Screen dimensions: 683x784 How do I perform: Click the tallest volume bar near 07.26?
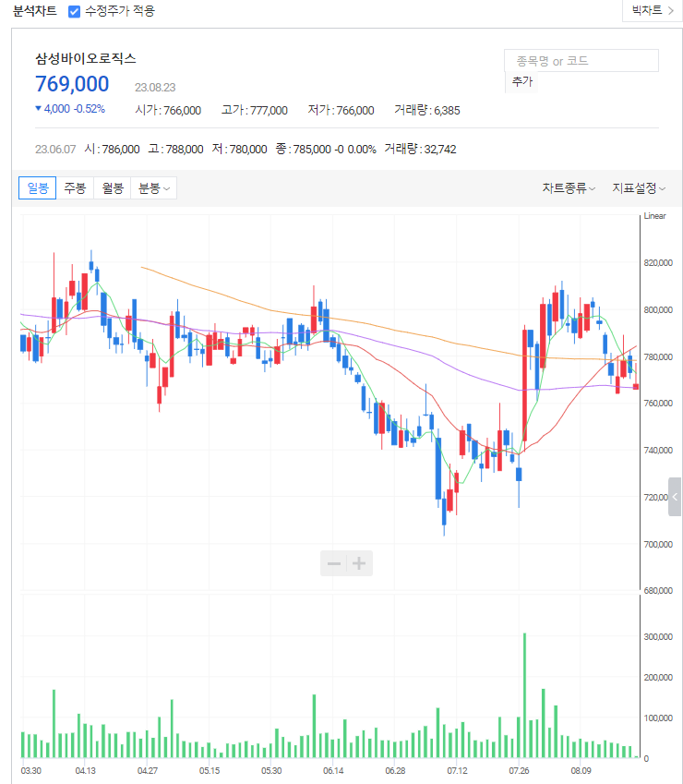click(x=524, y=695)
